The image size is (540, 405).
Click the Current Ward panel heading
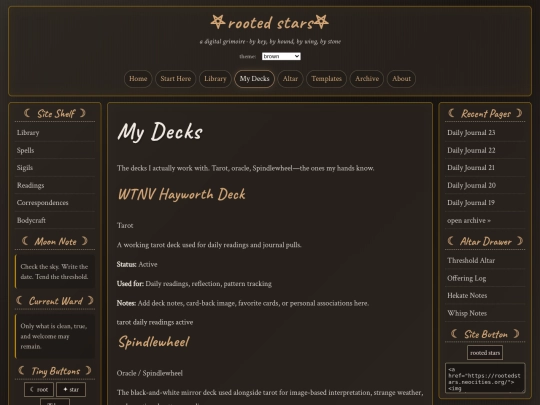[55, 301]
